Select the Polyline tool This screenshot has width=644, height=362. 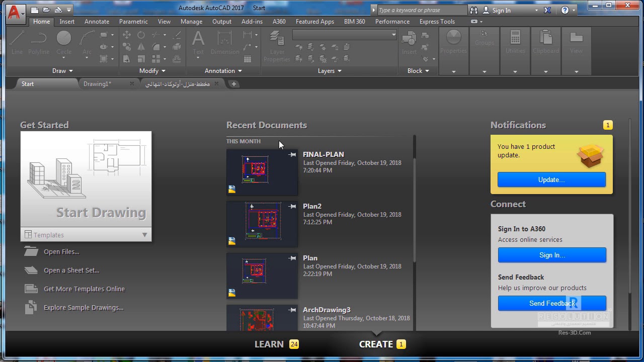(x=39, y=43)
